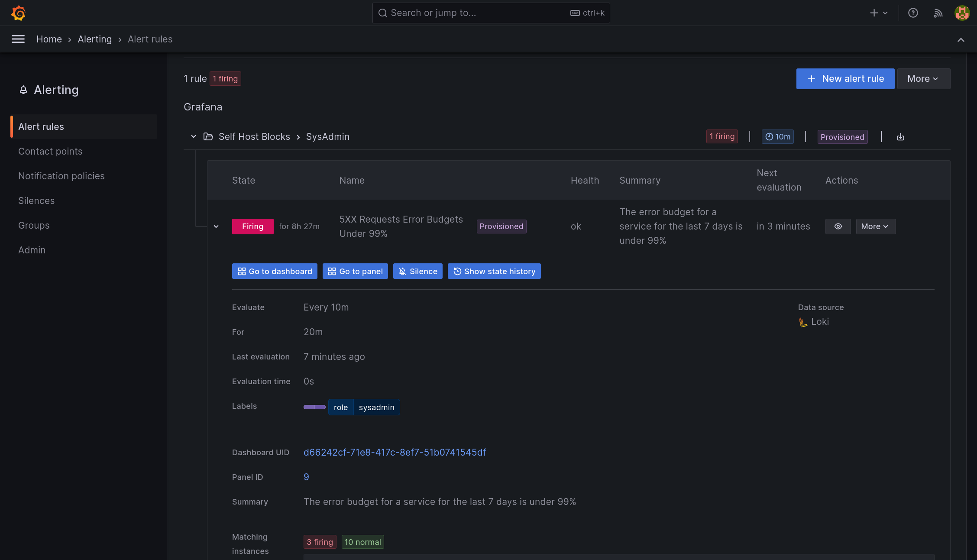Expand the Self Host Blocks folder expander
This screenshot has height=560, width=977.
193,137
